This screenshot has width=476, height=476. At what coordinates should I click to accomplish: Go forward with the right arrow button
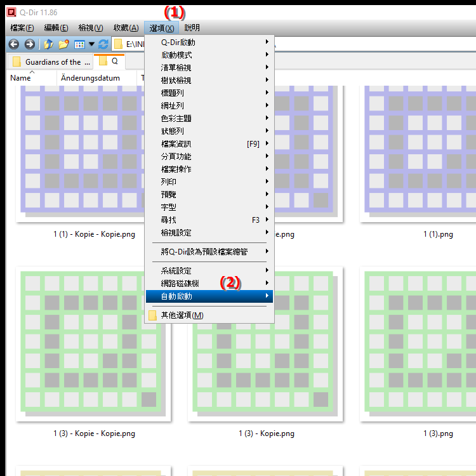[x=29, y=44]
